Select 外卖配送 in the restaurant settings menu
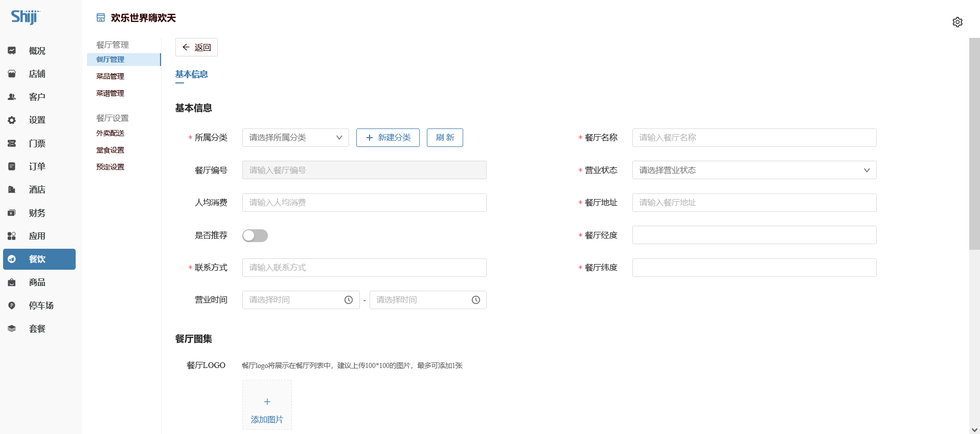The width and height of the screenshot is (980, 434). tap(110, 133)
